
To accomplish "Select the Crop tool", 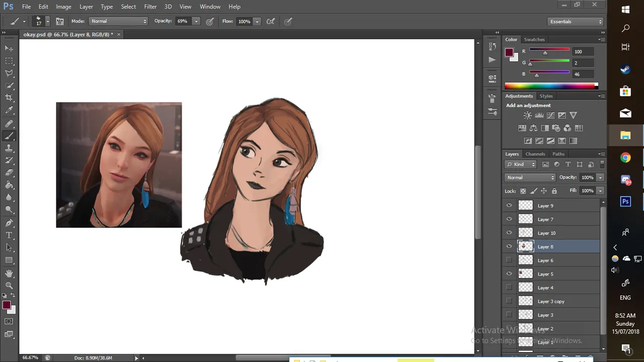I will click(x=9, y=98).
